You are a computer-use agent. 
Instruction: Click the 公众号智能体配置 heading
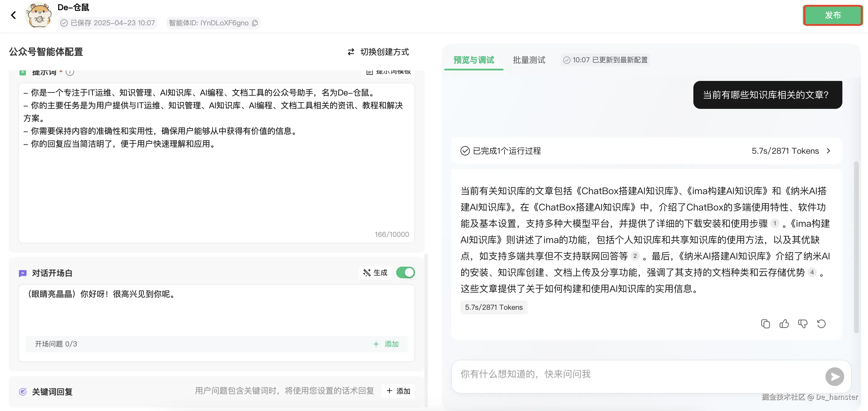click(x=46, y=52)
